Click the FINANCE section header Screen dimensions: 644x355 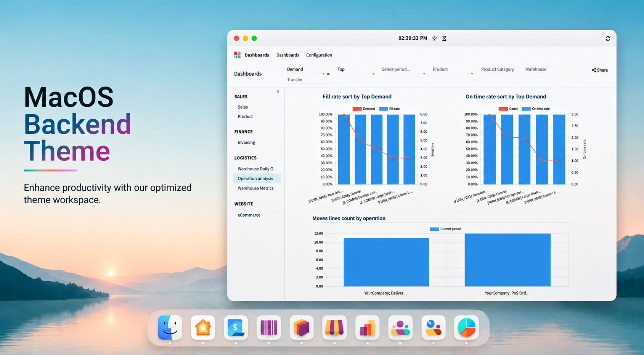[244, 132]
